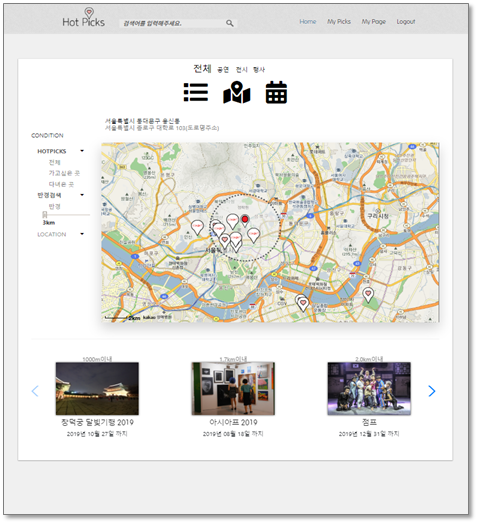The width and height of the screenshot is (478, 524).
Task: Select the 전체 category tab
Action: click(202, 69)
